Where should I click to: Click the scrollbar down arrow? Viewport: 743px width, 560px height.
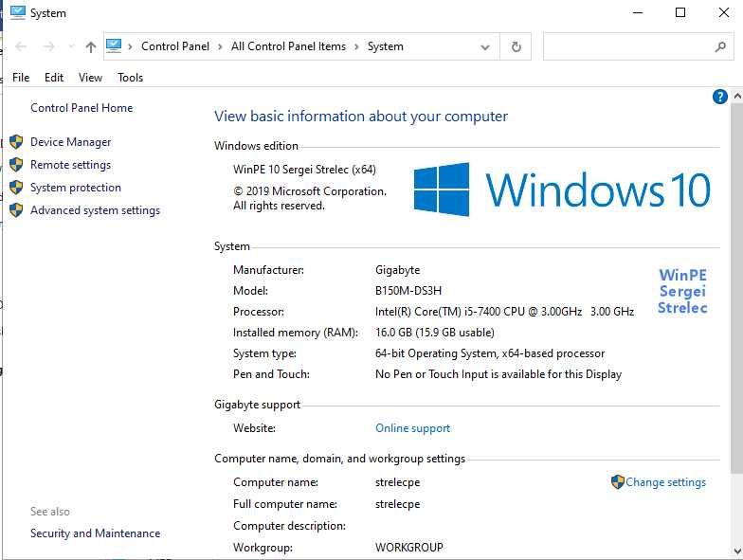[737, 551]
